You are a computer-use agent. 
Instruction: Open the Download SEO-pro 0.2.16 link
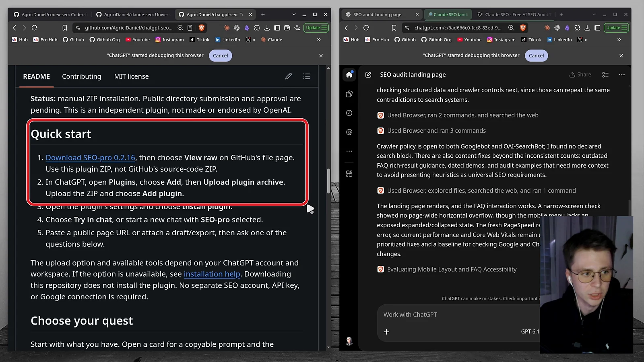[91, 158]
